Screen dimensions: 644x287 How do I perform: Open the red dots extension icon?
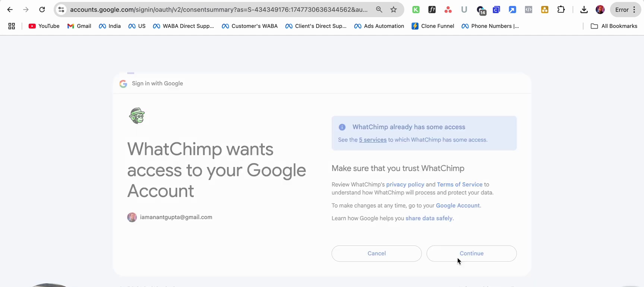click(448, 10)
